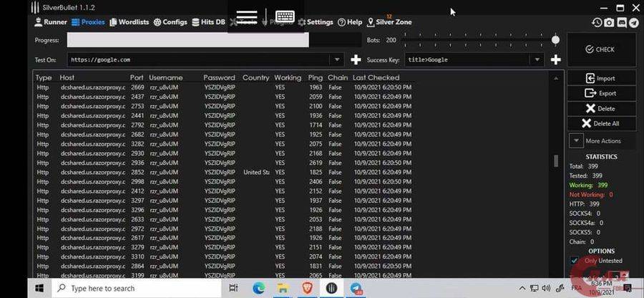Show hidden system tray icons
644x298 pixels.
coord(522,288)
